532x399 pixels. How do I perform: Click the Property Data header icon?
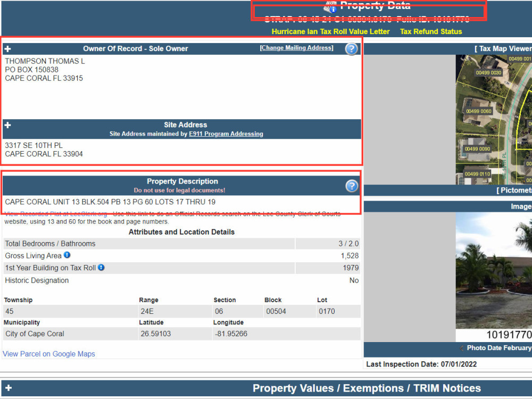point(330,7)
